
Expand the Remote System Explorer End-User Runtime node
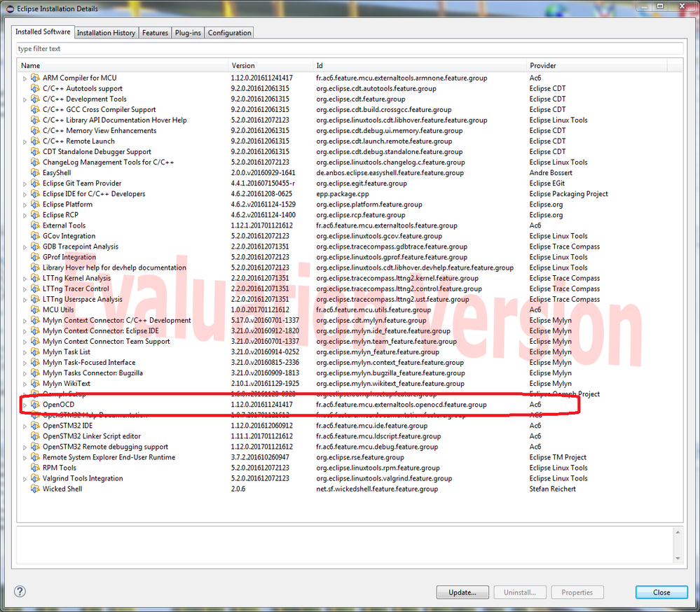pos(25,458)
